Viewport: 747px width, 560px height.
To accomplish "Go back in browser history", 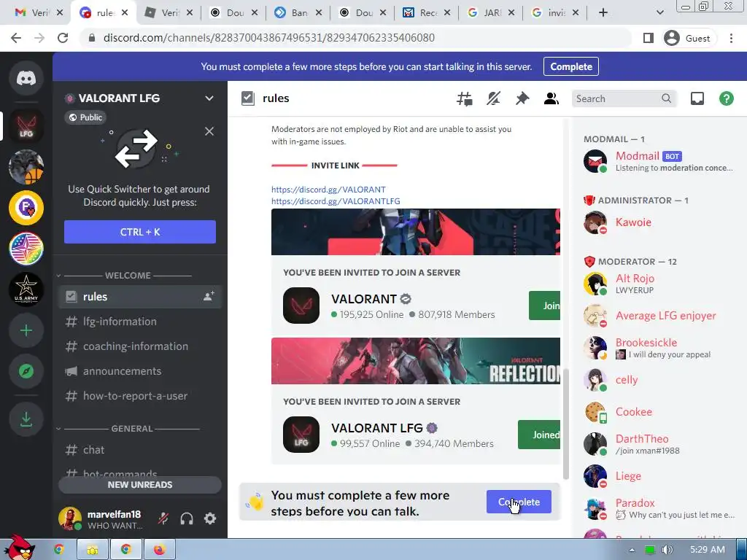I will 16,38.
